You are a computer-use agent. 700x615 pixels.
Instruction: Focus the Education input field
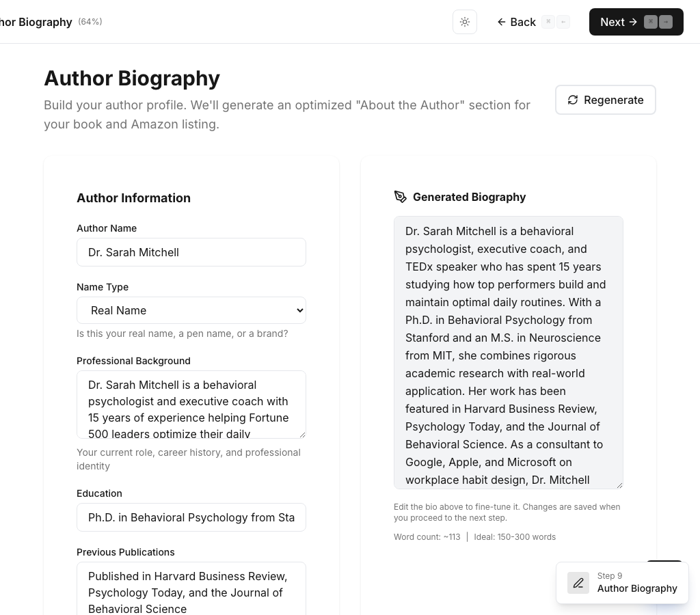click(191, 517)
